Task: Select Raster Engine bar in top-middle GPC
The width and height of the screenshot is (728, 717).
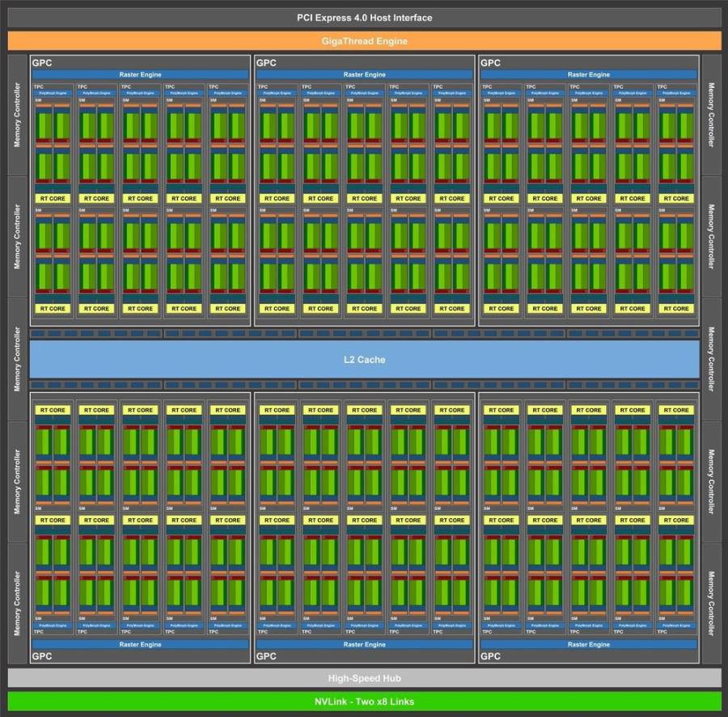Action: (x=365, y=74)
